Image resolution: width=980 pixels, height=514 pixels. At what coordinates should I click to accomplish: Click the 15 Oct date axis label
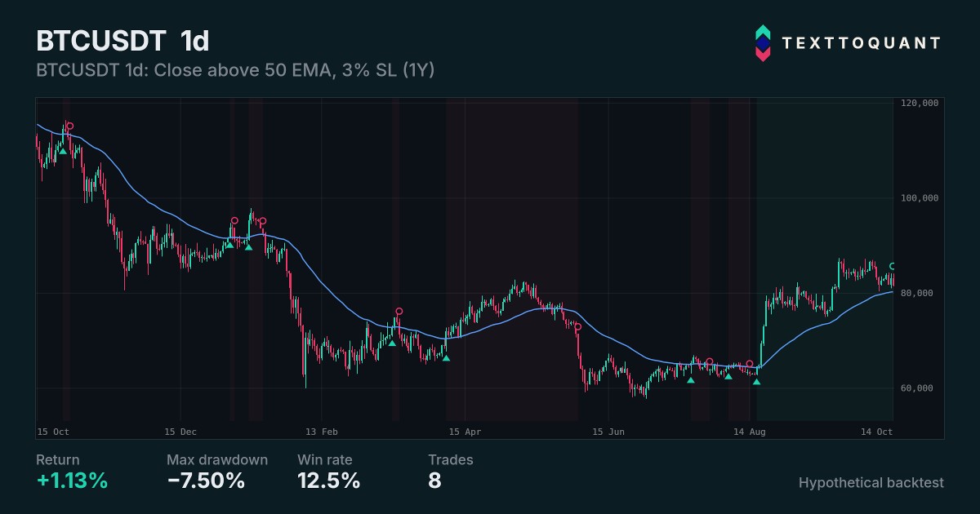click(53, 431)
